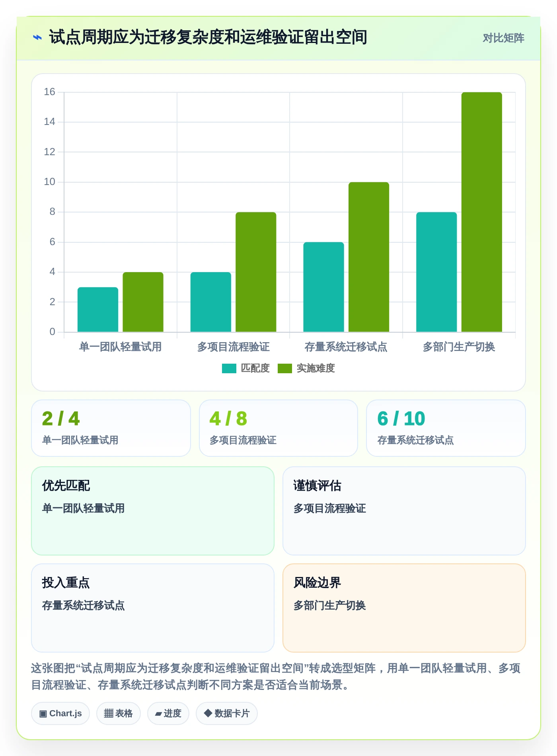Click the 谨慎评估 matrix card

404,511
